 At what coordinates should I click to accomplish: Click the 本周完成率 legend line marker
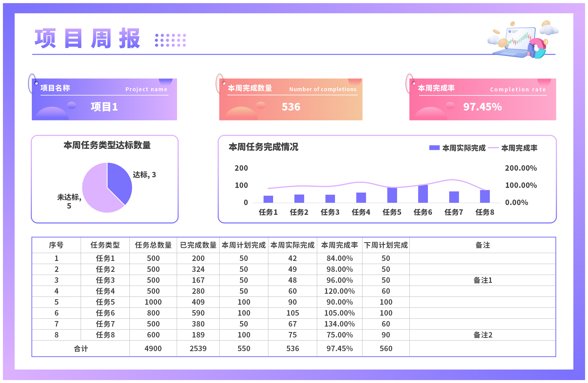click(493, 148)
